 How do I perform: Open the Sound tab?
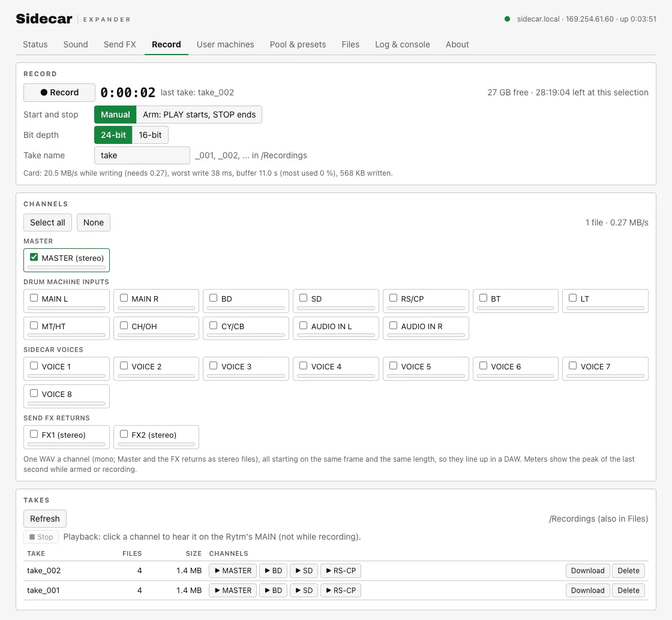(x=76, y=44)
